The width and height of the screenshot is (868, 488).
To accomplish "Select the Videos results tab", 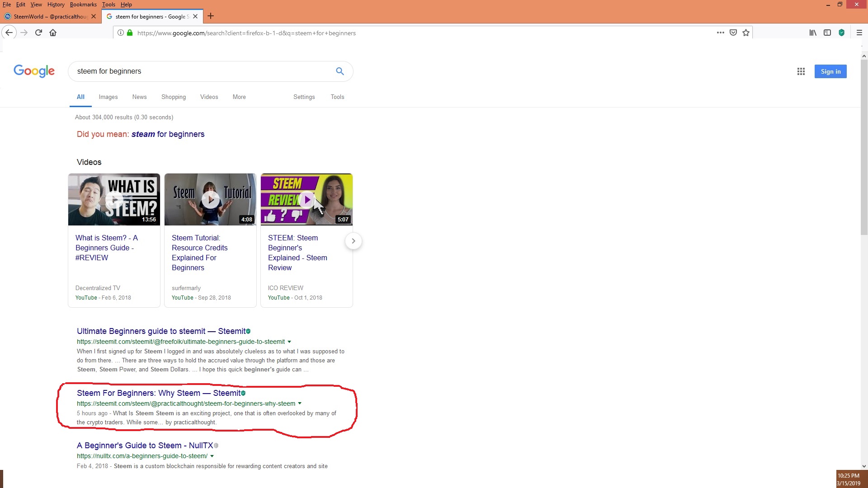I will 209,97.
